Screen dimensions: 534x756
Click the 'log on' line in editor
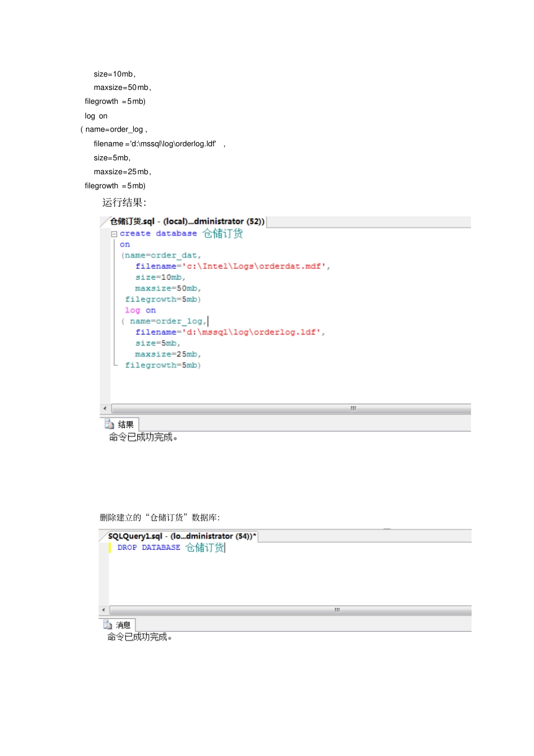click(141, 310)
